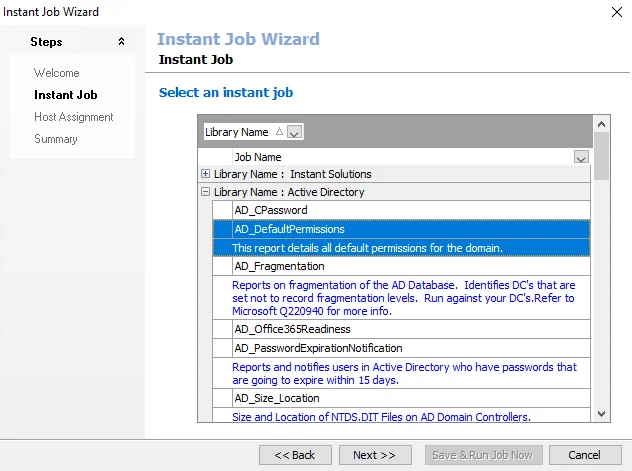The height and width of the screenshot is (471, 632).
Task: Collapse the Active Directory library group
Action: point(206,192)
